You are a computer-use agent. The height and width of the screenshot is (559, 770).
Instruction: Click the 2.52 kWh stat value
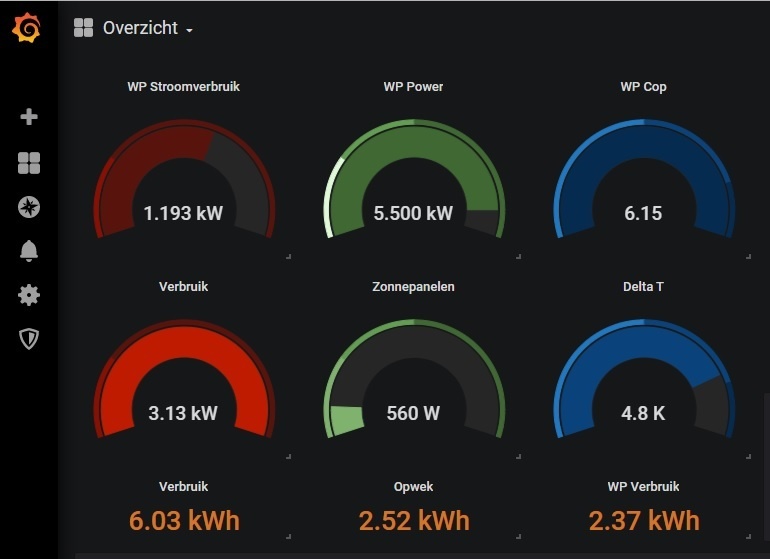pyautogui.click(x=414, y=521)
